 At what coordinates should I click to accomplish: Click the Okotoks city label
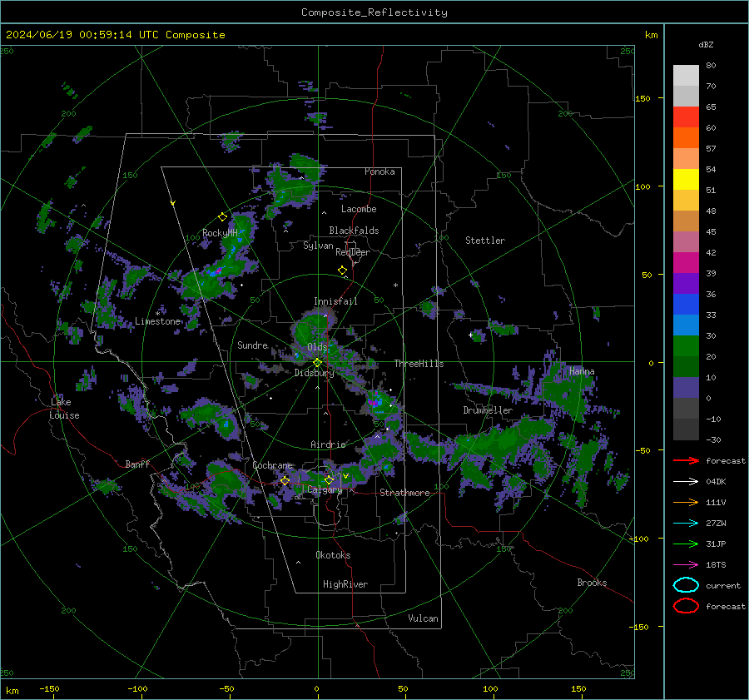pos(333,556)
